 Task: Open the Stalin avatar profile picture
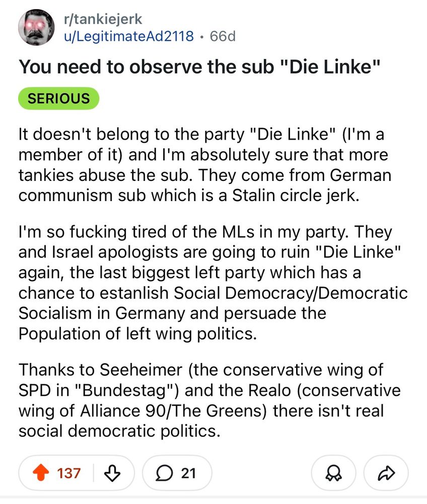pos(36,28)
